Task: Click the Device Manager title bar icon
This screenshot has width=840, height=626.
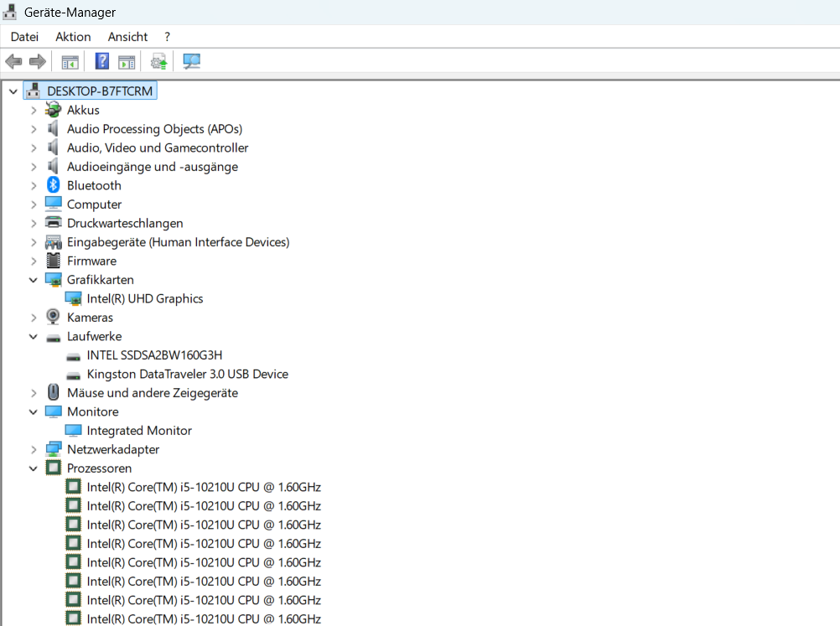Action: click(10, 12)
